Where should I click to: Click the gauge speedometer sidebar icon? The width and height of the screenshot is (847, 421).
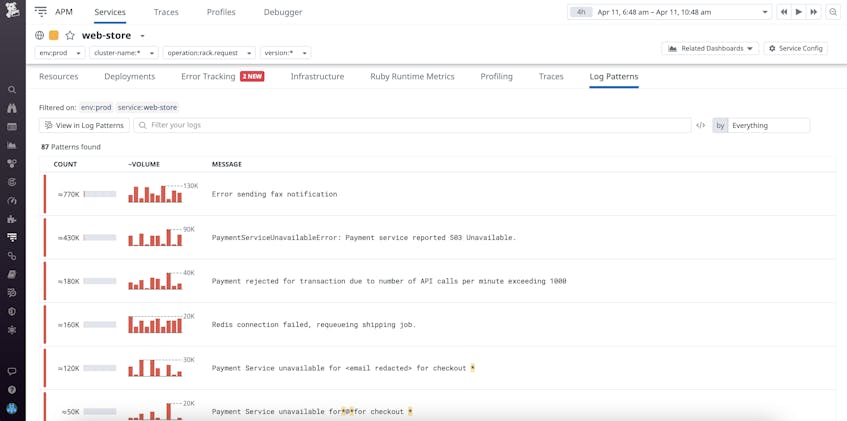pos(12,201)
